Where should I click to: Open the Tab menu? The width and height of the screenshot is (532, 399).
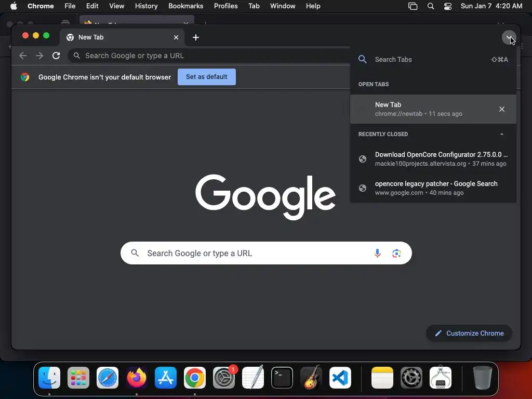click(x=254, y=6)
